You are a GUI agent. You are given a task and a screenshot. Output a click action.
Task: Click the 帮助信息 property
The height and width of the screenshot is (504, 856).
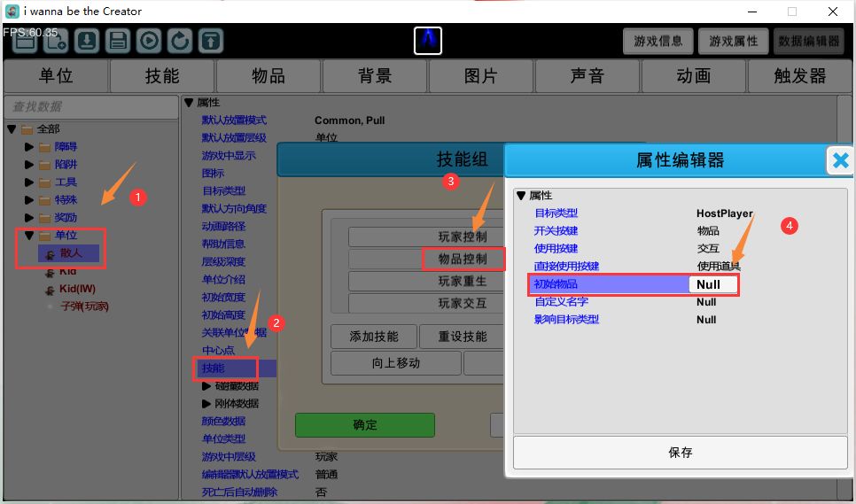pyautogui.click(x=223, y=244)
